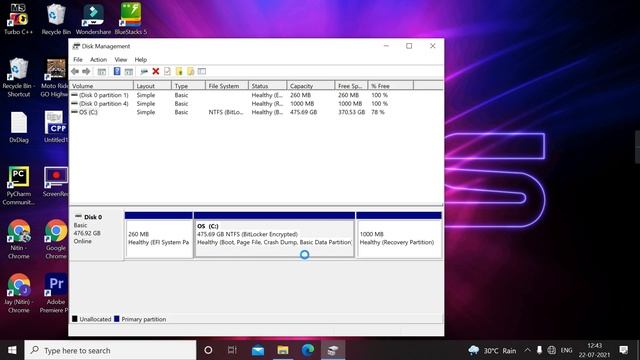Open the Adobe Premiere Pro desktop icon
640x360 pixels.
point(54,293)
